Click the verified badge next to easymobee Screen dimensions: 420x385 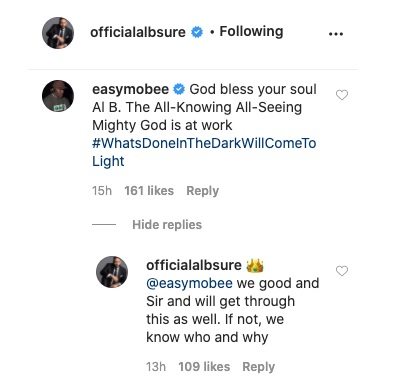179,89
